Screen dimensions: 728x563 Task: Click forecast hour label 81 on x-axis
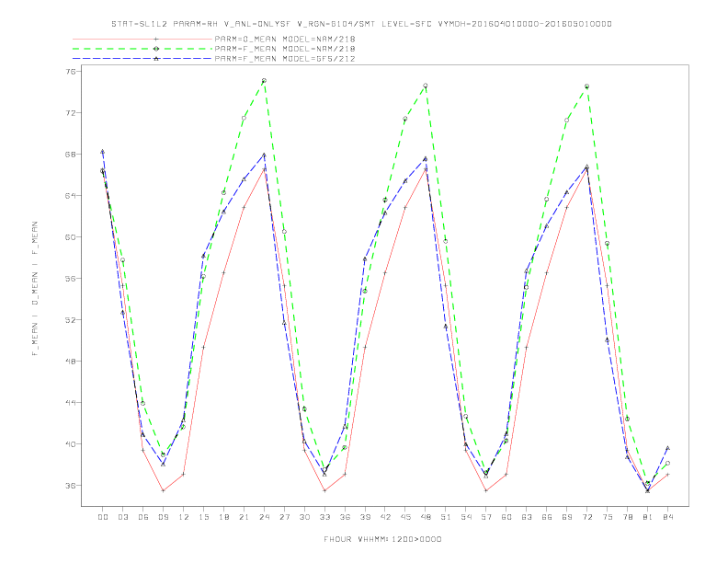(648, 517)
